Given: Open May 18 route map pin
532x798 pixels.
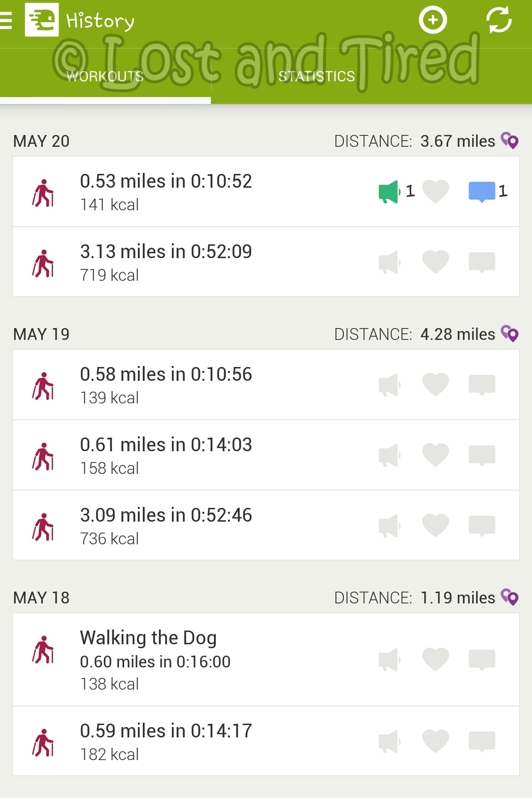Looking at the screenshot, I should click(x=510, y=598).
